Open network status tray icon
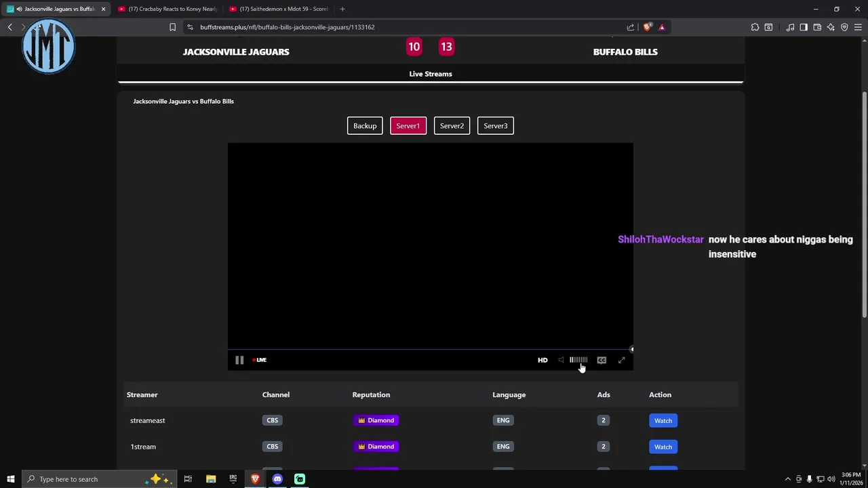Viewport: 868px width, 488px height. tap(820, 479)
